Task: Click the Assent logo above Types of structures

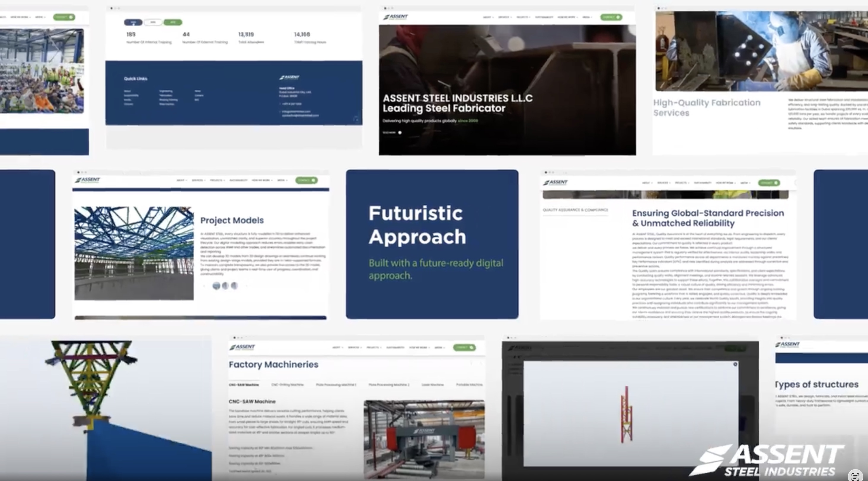Action: pyautogui.click(x=787, y=344)
